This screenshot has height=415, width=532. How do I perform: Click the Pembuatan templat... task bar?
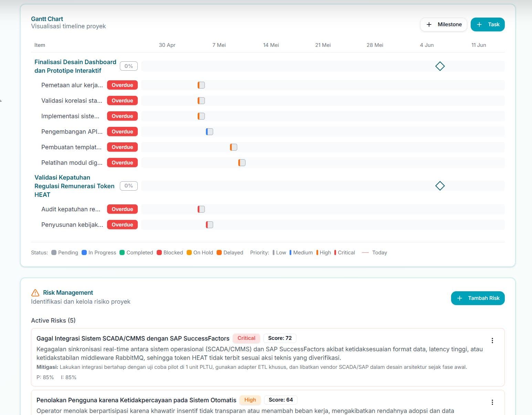click(233, 147)
